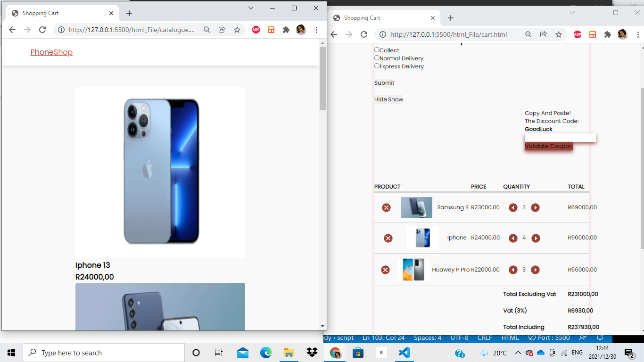Remove Iphone item from cart
Viewport: 644px width, 362px height.
(388, 239)
